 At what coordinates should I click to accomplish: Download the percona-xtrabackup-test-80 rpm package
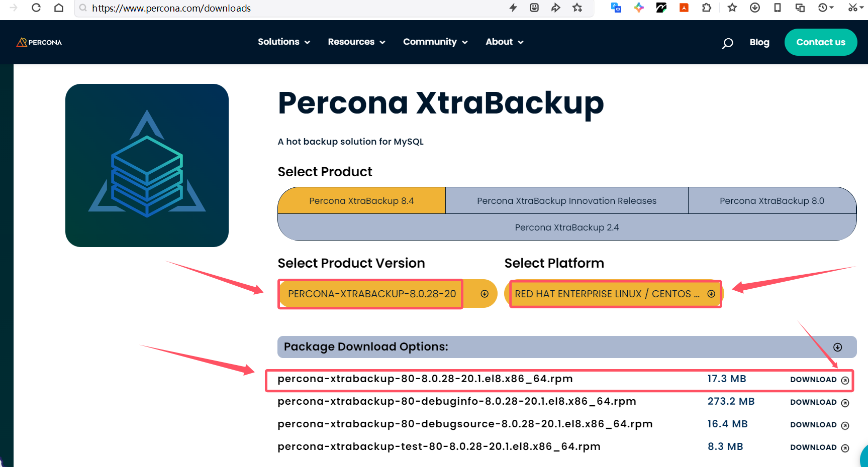pyautogui.click(x=819, y=447)
